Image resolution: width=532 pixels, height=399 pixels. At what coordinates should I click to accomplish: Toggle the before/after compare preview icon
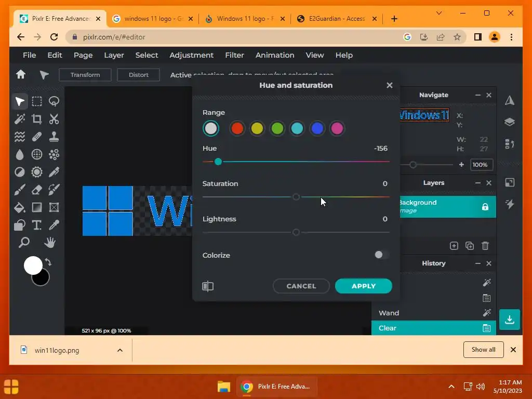click(208, 286)
